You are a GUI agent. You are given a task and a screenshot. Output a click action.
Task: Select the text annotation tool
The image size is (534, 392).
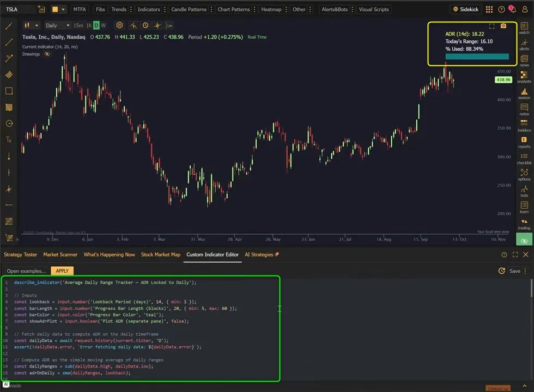[x=9, y=139]
